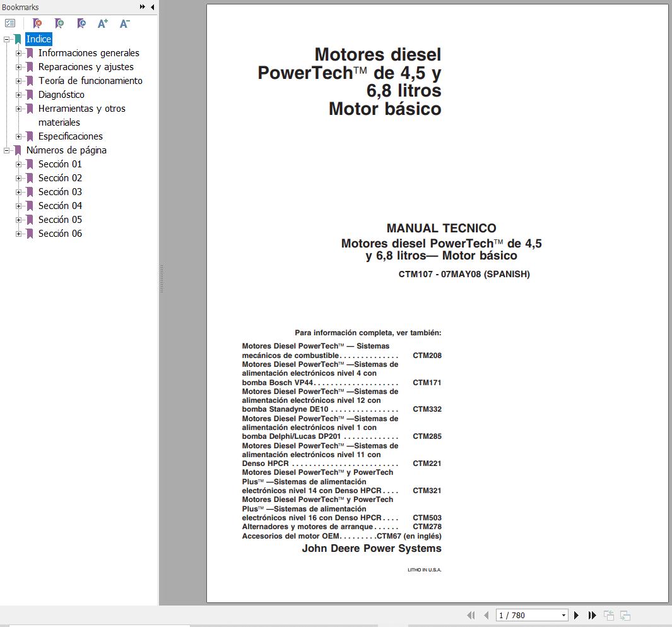The width and height of the screenshot is (672, 627).
Task: Go to the previous page
Action: pos(486,616)
